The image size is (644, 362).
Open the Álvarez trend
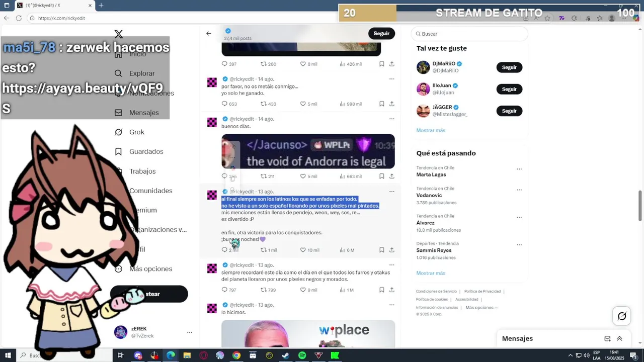pyautogui.click(x=425, y=223)
